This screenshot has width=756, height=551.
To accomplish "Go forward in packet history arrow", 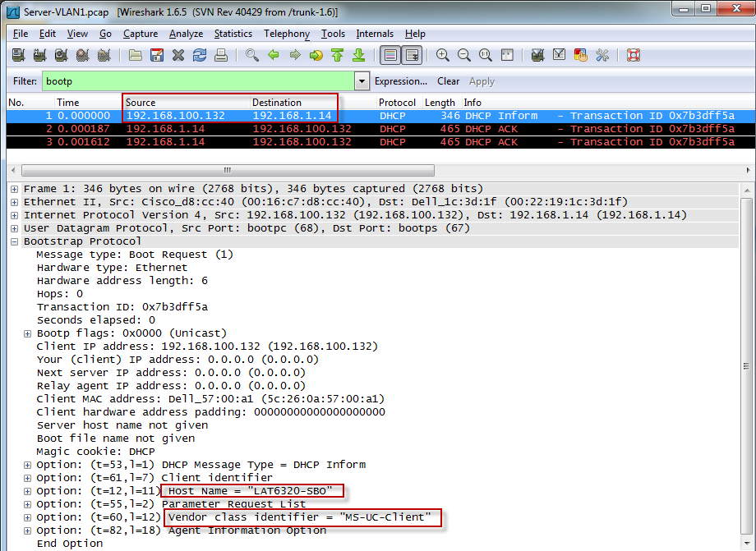I will click(x=294, y=55).
